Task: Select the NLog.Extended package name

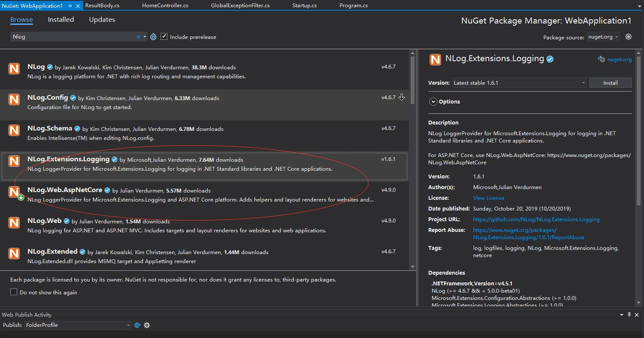Action: 52,252
